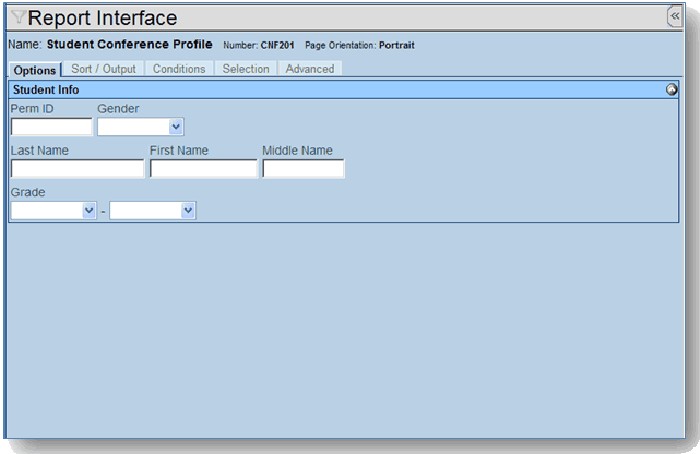Screen dimensions: 700x454
Task: Open the Sort / Output tab
Action: point(103,69)
